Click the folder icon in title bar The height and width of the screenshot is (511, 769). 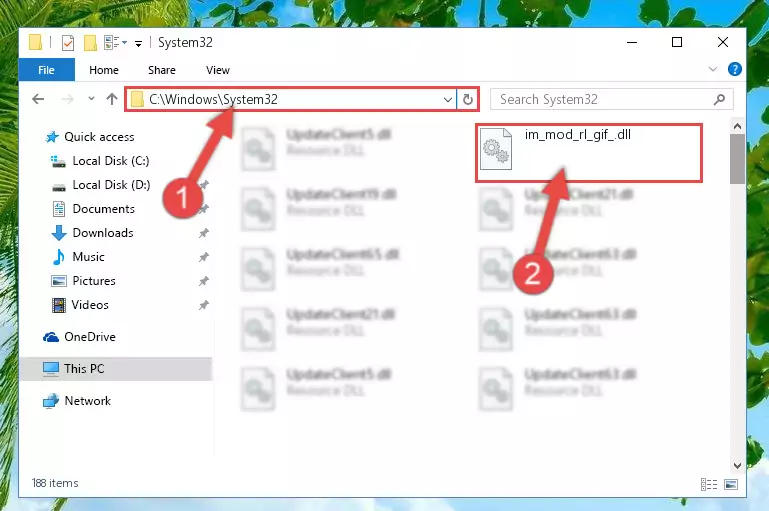coord(35,42)
